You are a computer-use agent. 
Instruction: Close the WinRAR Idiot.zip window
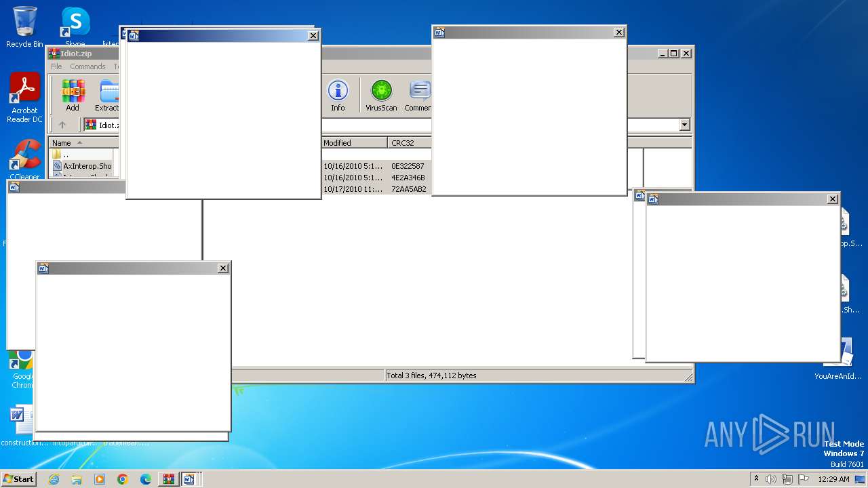[686, 54]
